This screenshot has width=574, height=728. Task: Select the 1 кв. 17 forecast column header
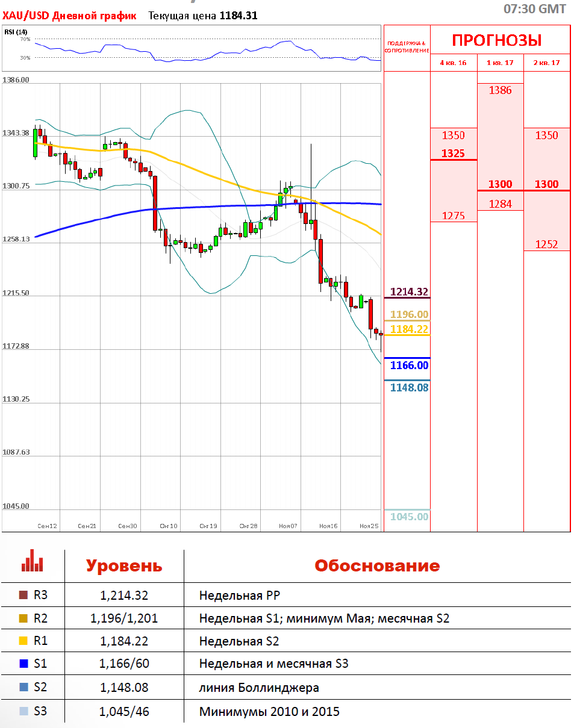500,63
